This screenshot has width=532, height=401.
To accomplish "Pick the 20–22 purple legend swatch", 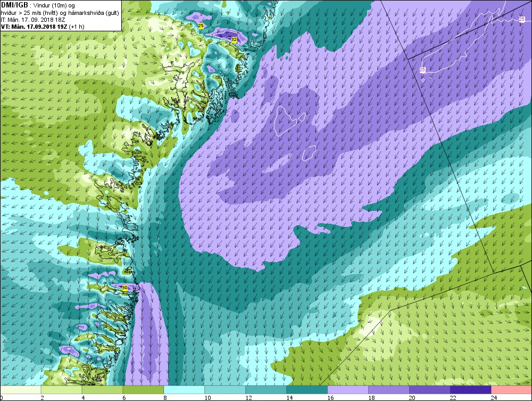I will [429, 390].
